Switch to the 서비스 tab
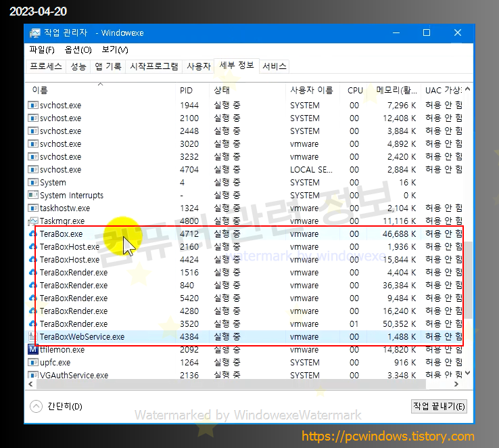 pyautogui.click(x=275, y=66)
